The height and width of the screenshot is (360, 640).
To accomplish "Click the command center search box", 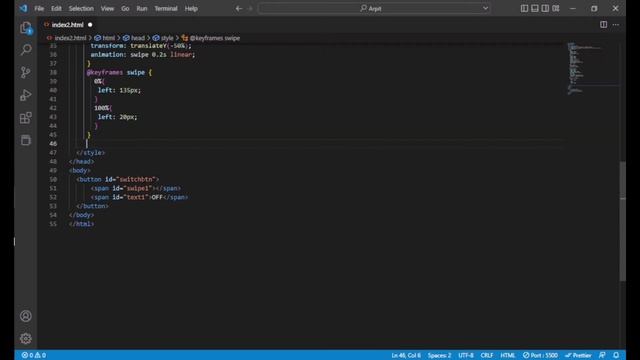I will coord(373,8).
